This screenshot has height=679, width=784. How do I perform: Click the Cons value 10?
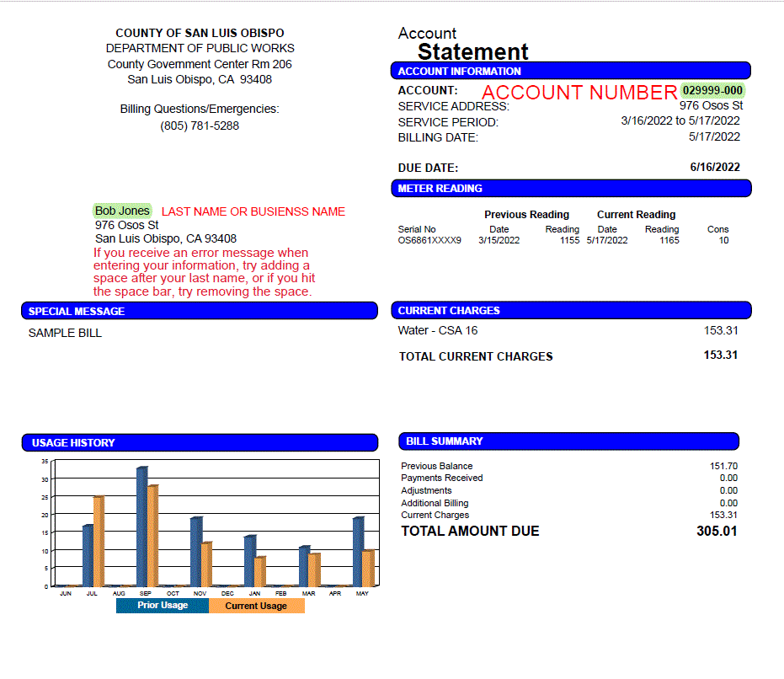pyautogui.click(x=723, y=240)
